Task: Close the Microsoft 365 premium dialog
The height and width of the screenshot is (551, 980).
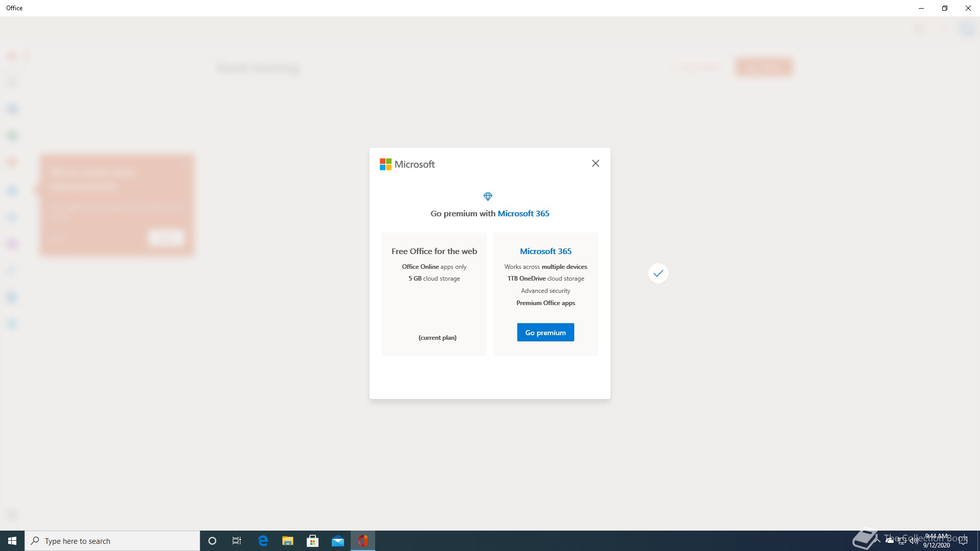Action: tap(595, 163)
